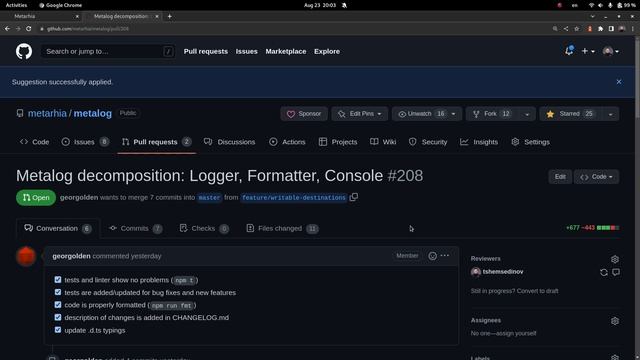Add emoji reaction to georgolden comment
640x360 pixels.
432,256
